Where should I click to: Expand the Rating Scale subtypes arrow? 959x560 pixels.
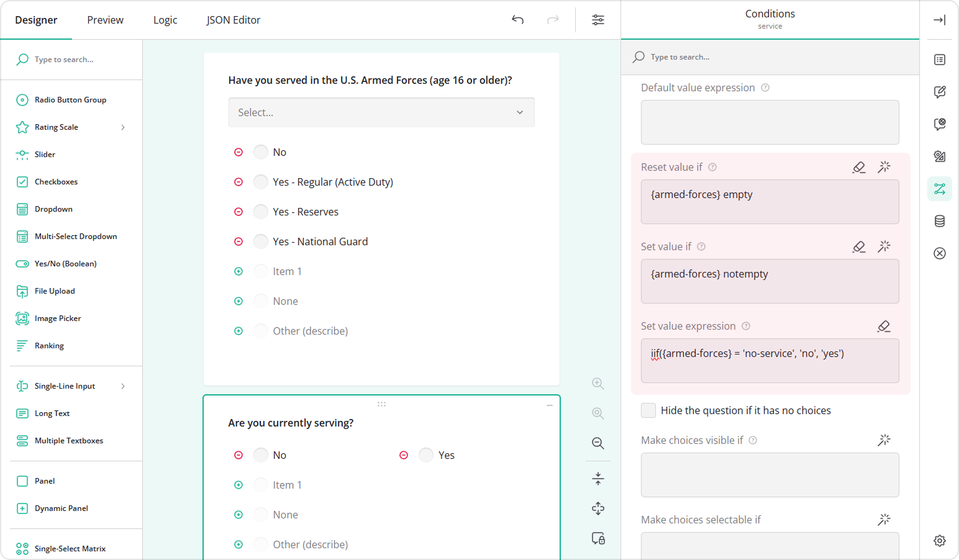coord(123,127)
